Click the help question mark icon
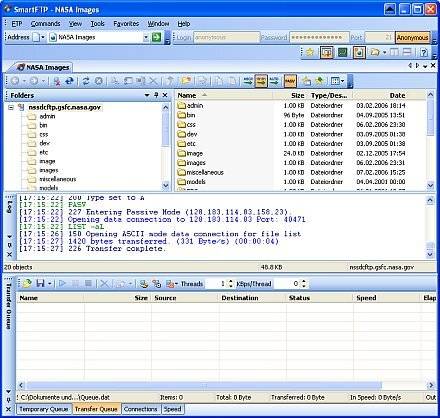Image resolution: width=440 pixels, height=418 pixels. [x=424, y=52]
